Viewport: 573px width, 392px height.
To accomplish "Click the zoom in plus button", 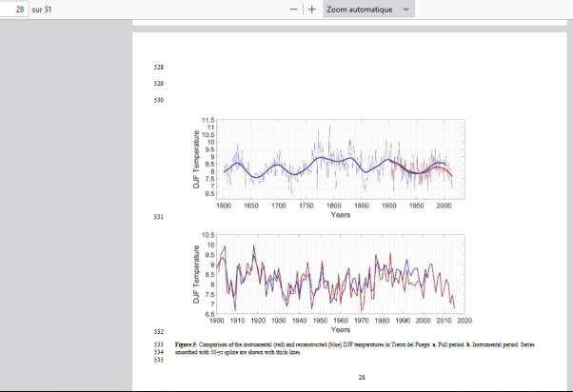I will tap(312, 9).
